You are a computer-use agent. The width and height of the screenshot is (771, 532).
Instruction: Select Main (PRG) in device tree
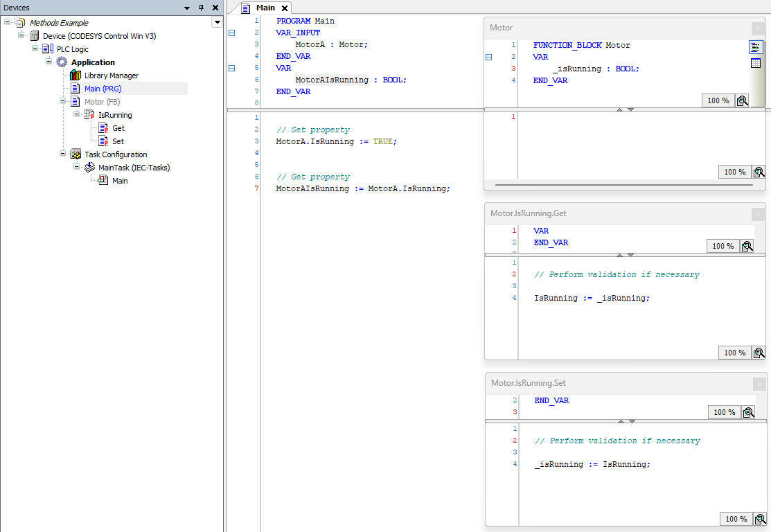pos(103,89)
